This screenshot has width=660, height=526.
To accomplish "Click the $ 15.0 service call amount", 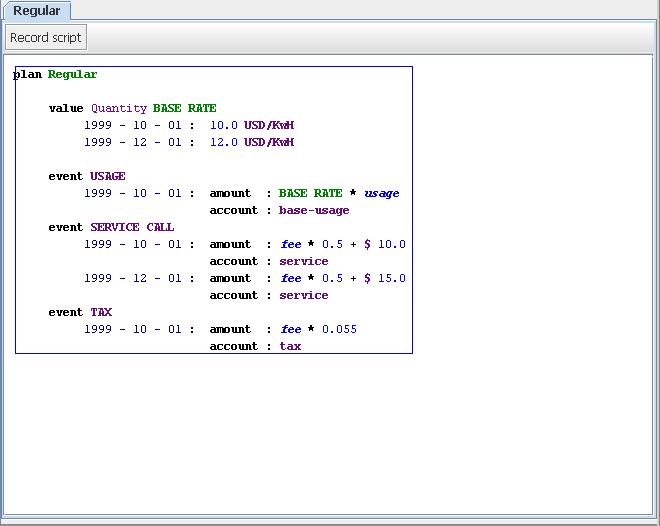I will pos(385,278).
